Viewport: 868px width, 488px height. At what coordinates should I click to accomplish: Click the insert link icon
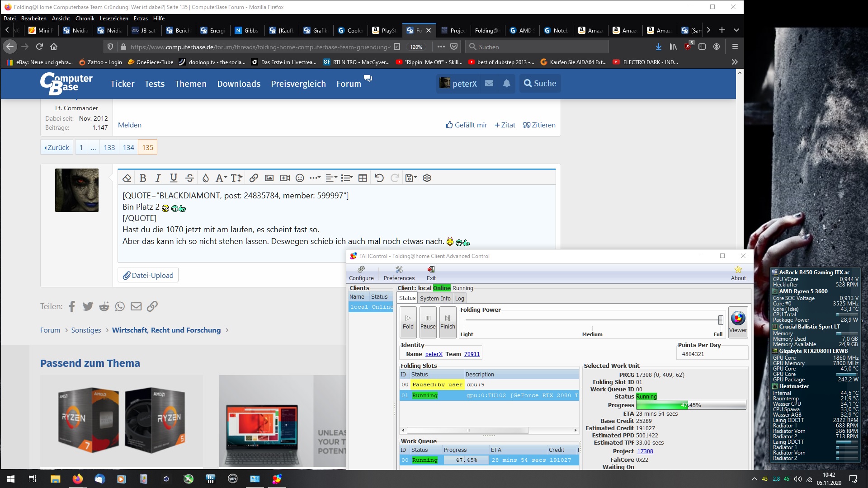coord(254,178)
